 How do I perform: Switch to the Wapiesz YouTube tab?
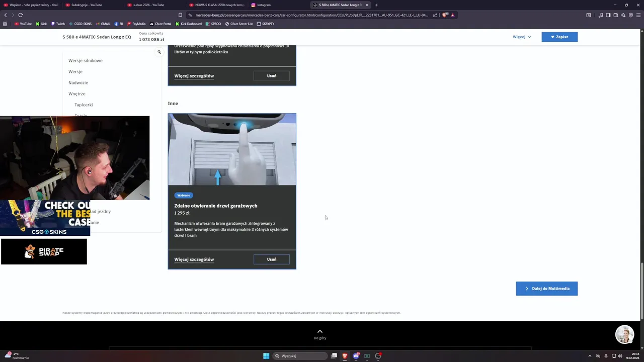pyautogui.click(x=31, y=5)
